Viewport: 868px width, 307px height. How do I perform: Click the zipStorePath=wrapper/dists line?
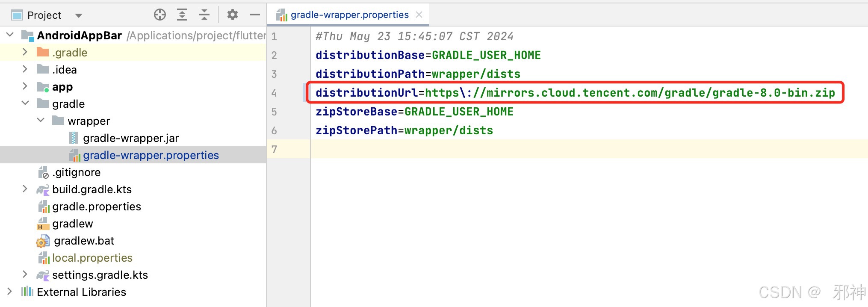point(404,130)
